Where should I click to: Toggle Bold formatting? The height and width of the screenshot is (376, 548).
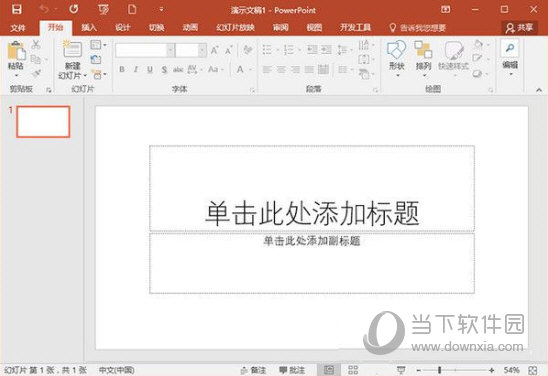[x=122, y=69]
